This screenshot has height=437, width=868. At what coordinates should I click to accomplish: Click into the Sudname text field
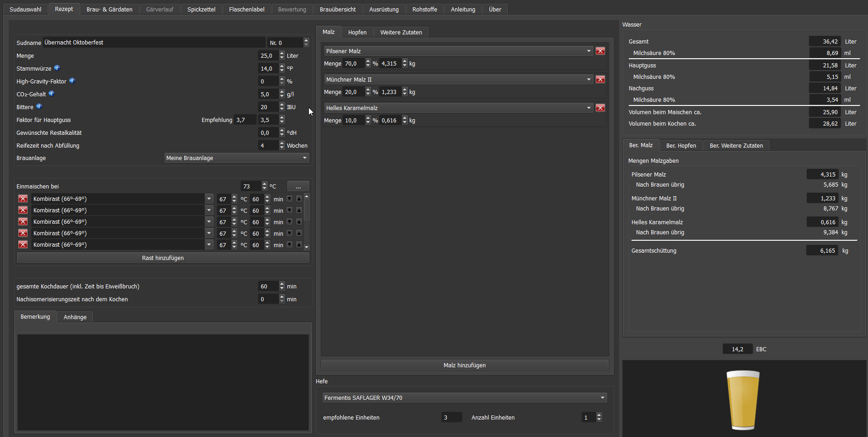(154, 43)
